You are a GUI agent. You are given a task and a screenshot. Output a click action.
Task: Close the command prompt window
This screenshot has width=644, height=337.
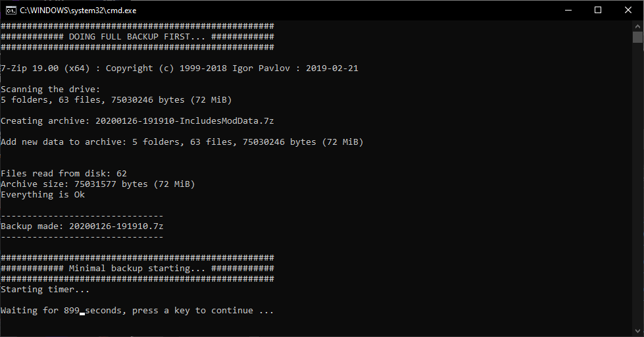(628, 10)
